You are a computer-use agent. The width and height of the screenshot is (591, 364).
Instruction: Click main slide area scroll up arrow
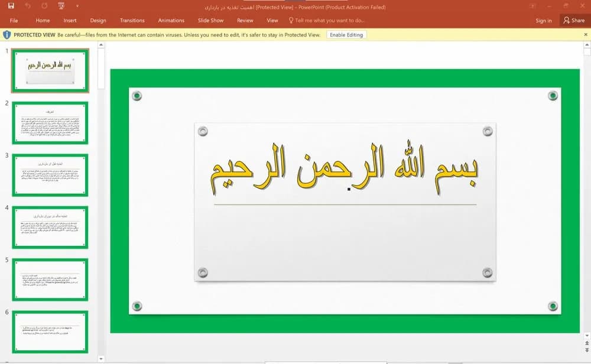[586, 45]
